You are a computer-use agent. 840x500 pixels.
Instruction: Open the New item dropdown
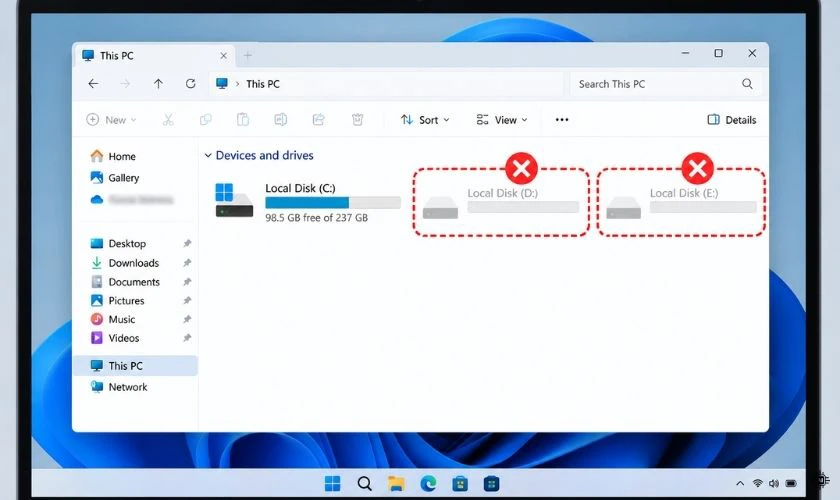111,120
